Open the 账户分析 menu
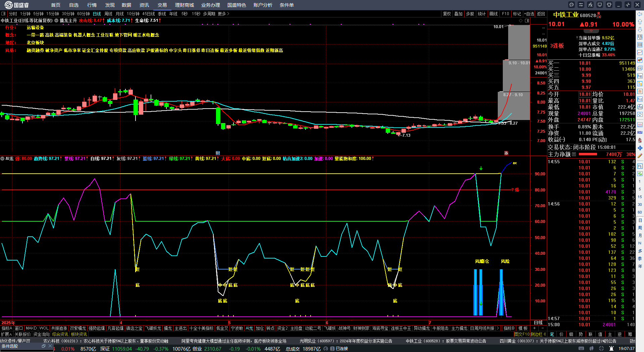Image resolution: width=644 pixels, height=352 pixels. 263,5
